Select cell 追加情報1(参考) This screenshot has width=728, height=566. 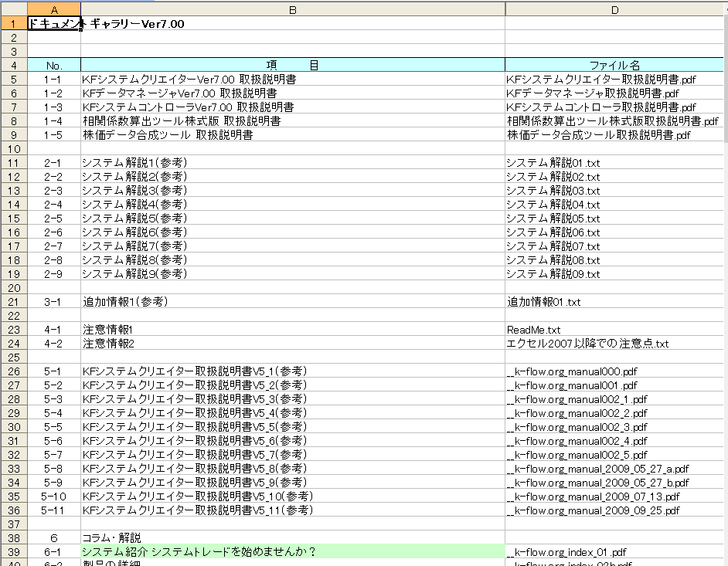292,302
